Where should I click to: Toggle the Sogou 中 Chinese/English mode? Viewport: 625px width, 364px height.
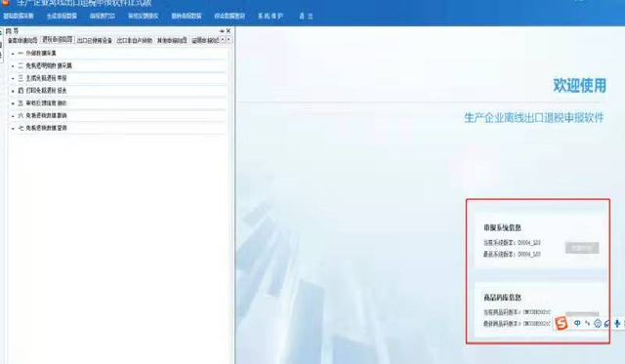click(x=577, y=323)
